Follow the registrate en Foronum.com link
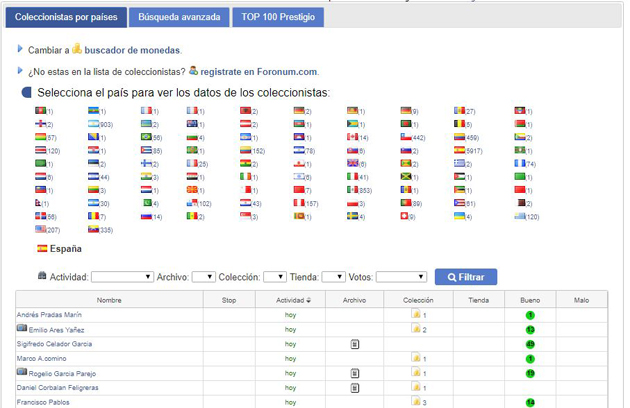 coord(258,71)
